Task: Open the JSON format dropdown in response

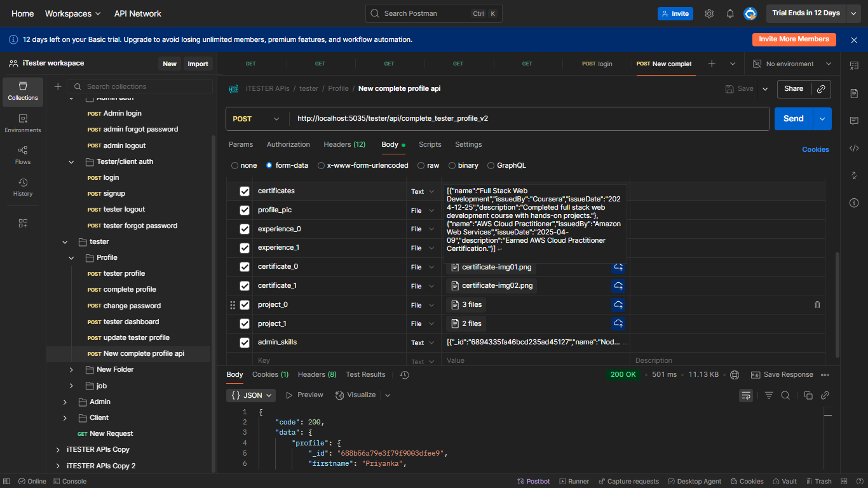Action: point(251,395)
